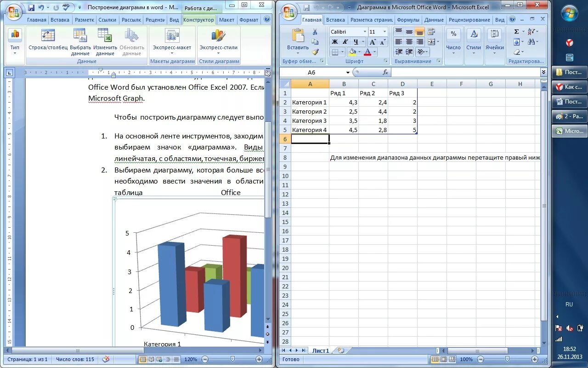Viewport: 588px width, 368px height.
Task: Click the Save icon in Word's quick access toolbar
Action: (31, 7)
